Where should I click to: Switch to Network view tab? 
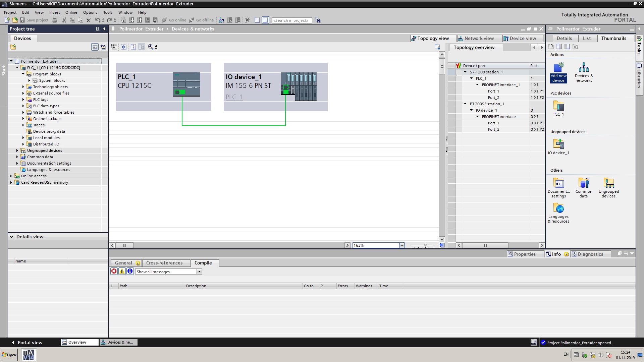479,38
